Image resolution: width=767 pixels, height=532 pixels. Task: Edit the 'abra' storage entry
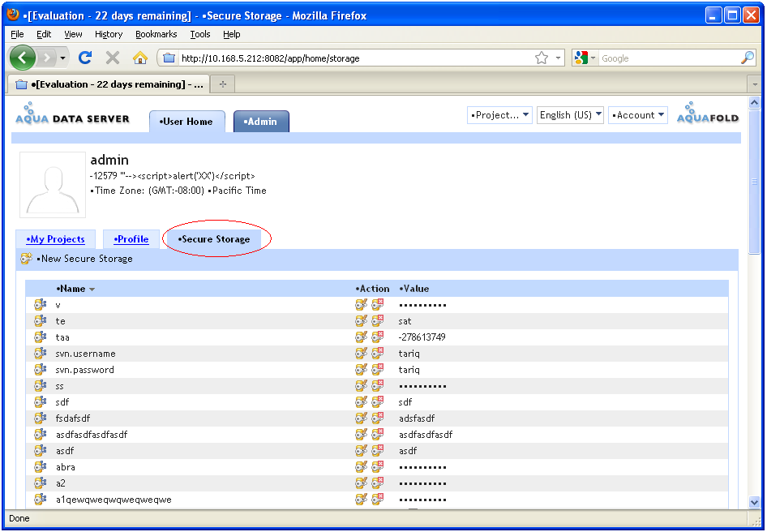tap(361, 466)
